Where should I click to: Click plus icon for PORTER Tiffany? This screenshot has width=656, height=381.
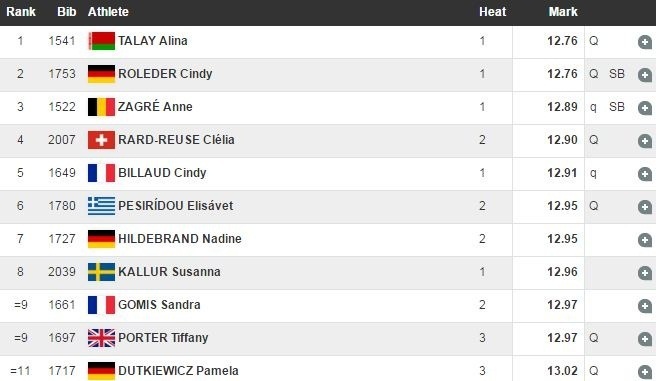(x=645, y=339)
